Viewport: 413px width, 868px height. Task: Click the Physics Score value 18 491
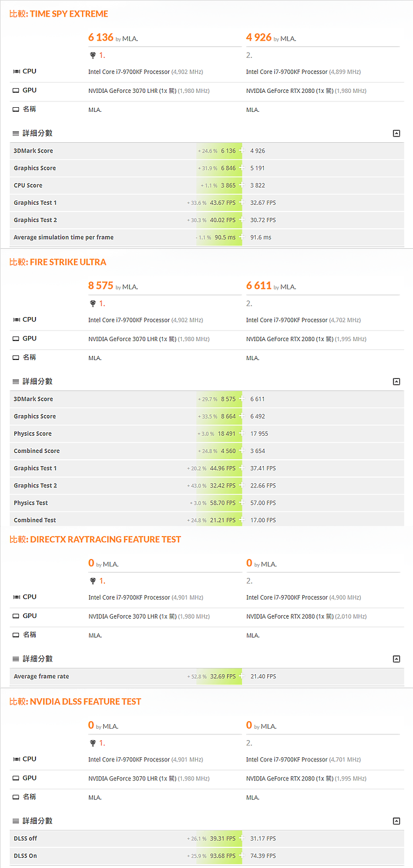[x=227, y=434]
